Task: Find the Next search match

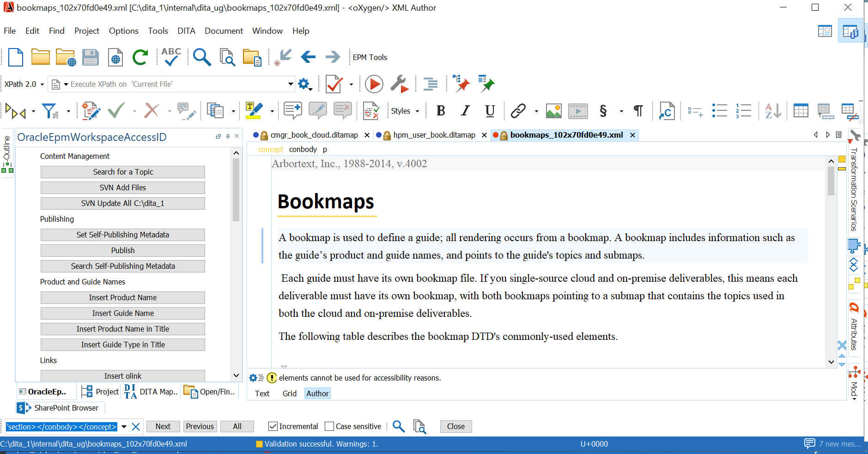Action: (x=163, y=426)
